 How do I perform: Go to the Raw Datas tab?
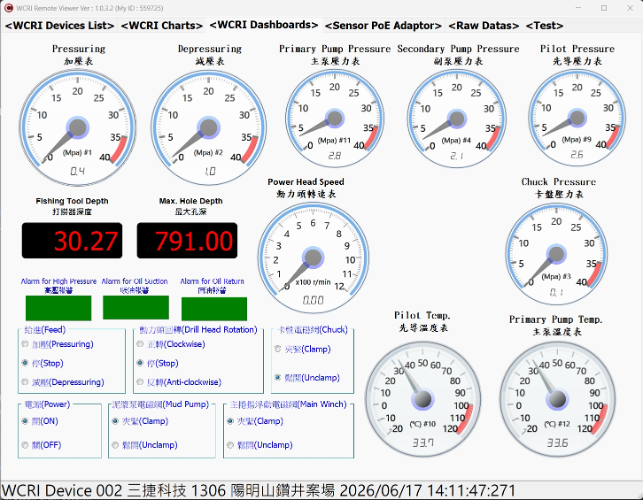483,25
